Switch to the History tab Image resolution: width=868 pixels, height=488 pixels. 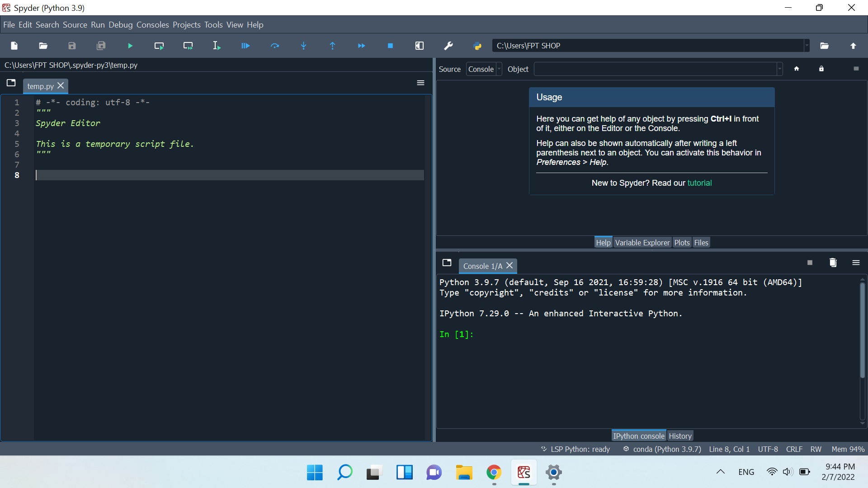tap(680, 436)
